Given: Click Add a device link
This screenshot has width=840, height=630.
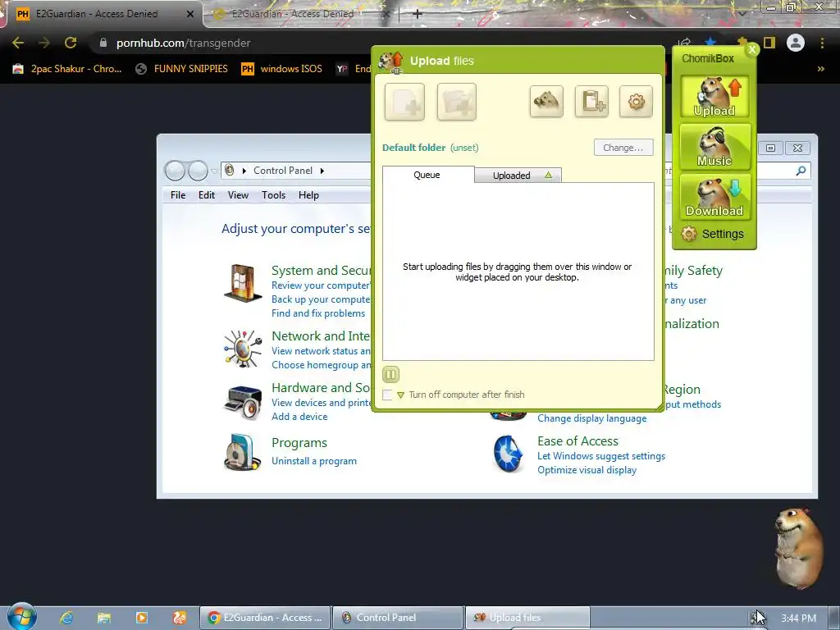Looking at the screenshot, I should click(299, 417).
